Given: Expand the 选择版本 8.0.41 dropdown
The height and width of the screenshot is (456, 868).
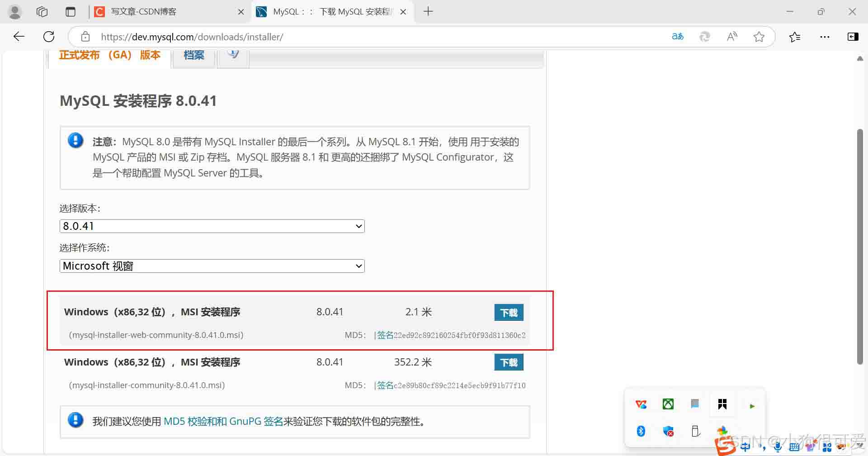Looking at the screenshot, I should [x=212, y=226].
